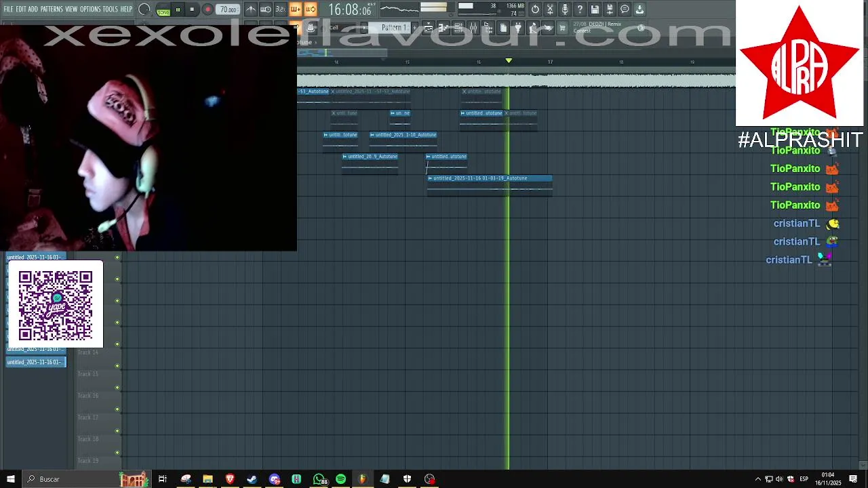This screenshot has width=868, height=488.
Task: Open the channel rack icon
Action: (x=458, y=28)
